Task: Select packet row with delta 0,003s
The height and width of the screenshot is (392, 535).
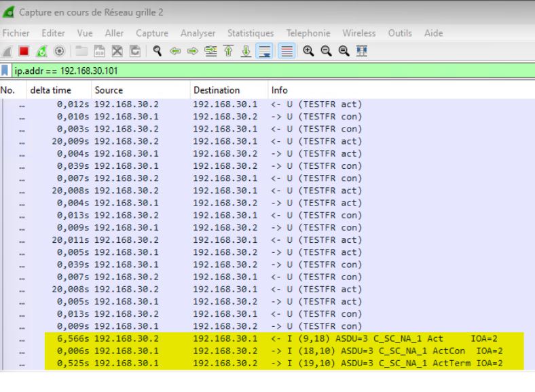Action: [267, 129]
